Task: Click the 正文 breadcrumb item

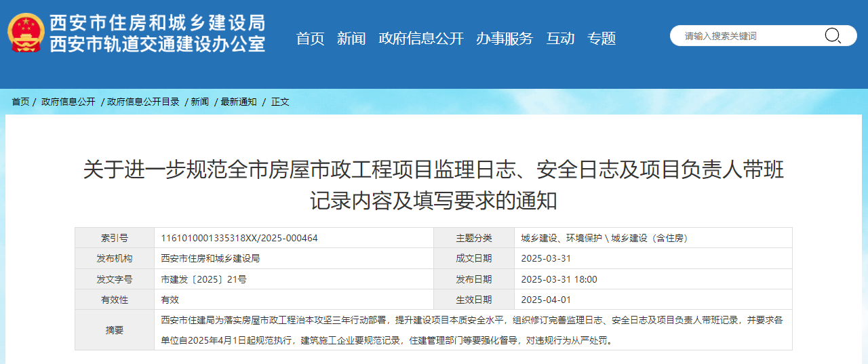Action: click(280, 102)
